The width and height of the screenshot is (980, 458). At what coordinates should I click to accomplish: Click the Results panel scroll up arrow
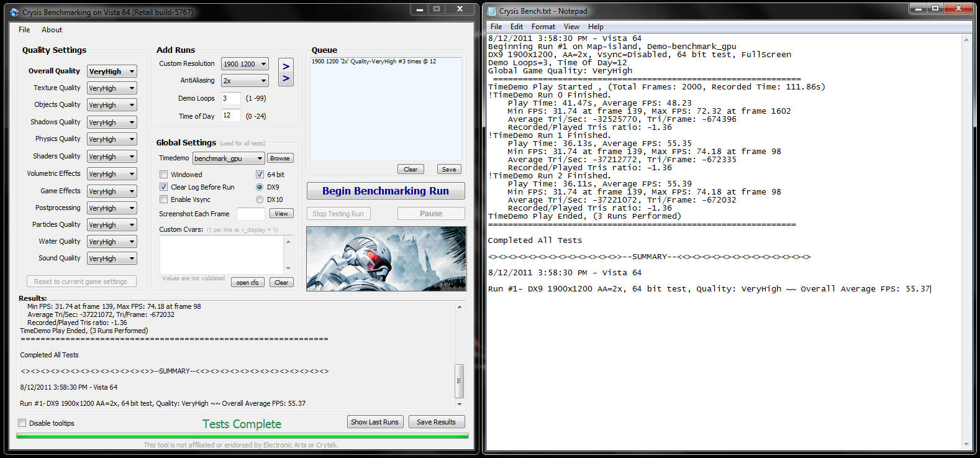pyautogui.click(x=460, y=307)
